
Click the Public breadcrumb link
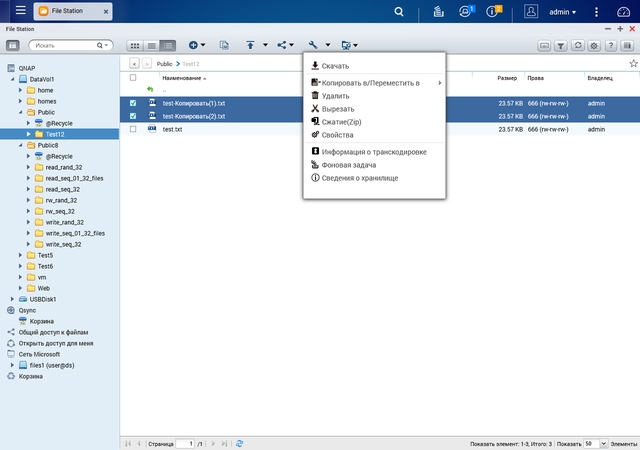[x=165, y=63]
